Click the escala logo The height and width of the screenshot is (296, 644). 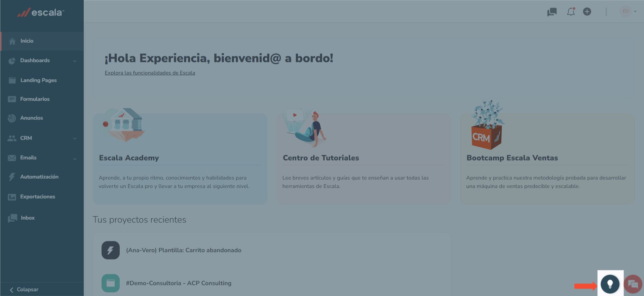41,12
